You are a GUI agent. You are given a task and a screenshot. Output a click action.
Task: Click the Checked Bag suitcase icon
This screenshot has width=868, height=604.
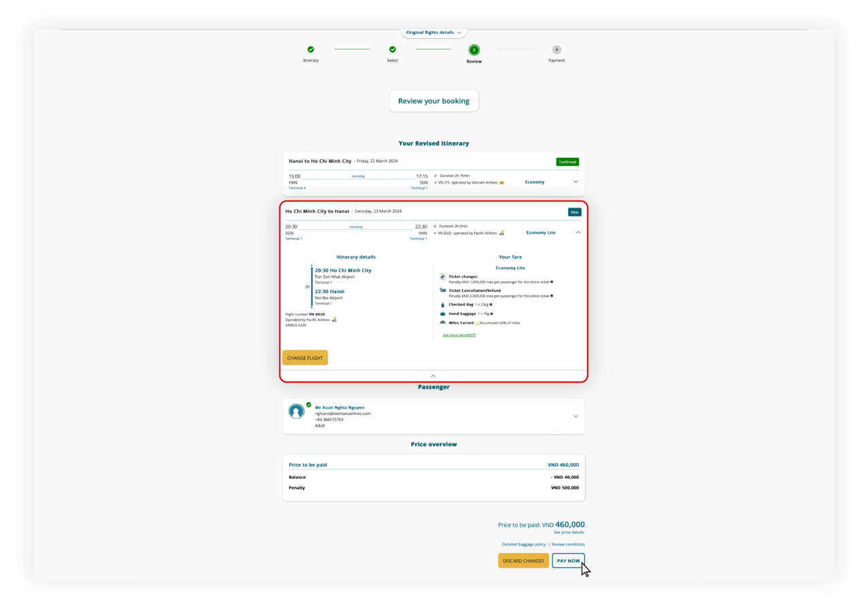[x=443, y=305]
